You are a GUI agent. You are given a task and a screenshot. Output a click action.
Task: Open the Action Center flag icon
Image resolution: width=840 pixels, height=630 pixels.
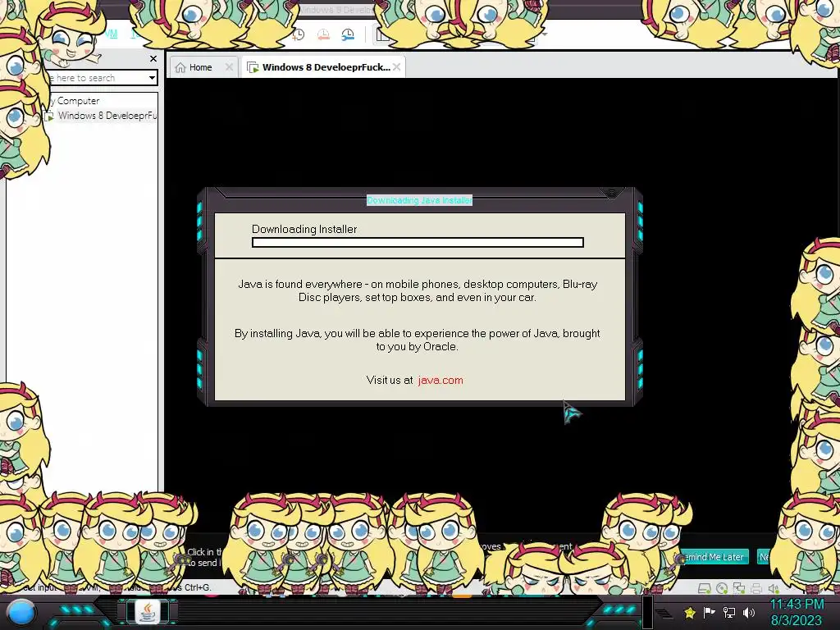coord(710,612)
